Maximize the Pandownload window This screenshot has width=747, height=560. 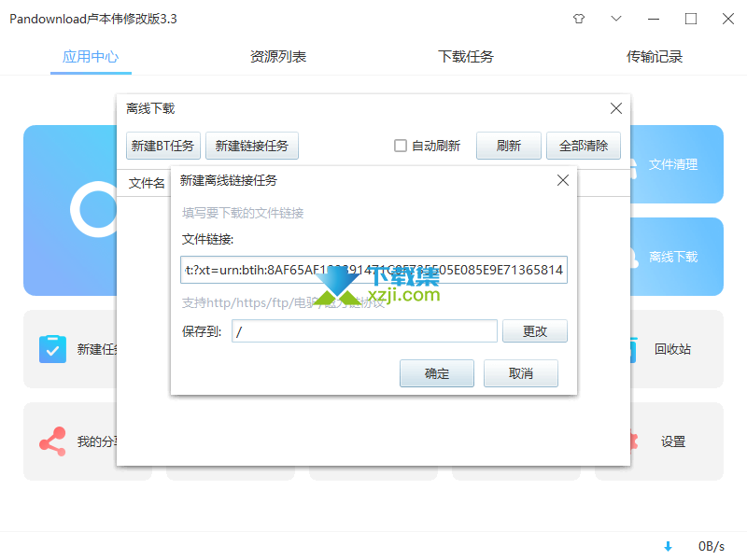pos(691,19)
